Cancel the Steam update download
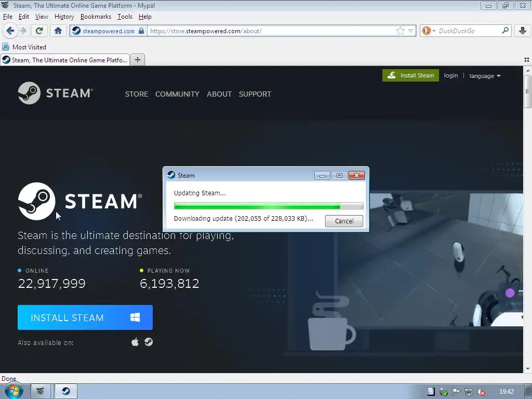The width and height of the screenshot is (532, 399). (x=344, y=221)
